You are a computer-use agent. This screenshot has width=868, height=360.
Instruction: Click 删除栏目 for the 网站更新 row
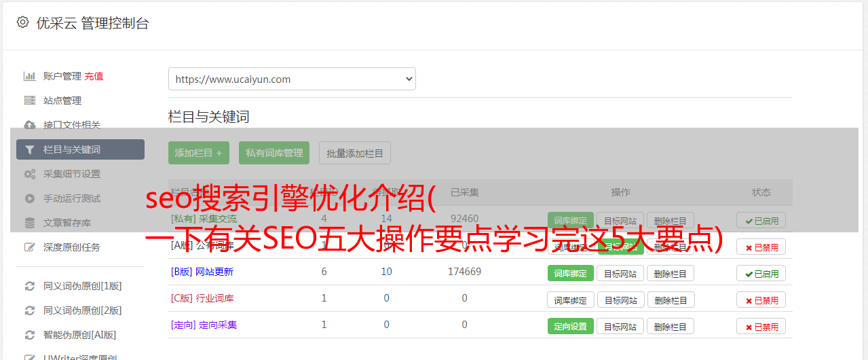(x=671, y=273)
